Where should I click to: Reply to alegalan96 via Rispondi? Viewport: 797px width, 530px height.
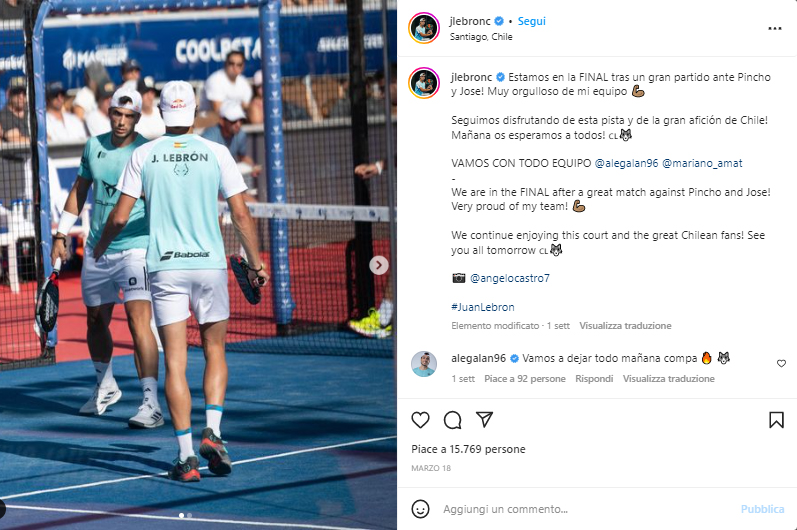click(x=594, y=379)
